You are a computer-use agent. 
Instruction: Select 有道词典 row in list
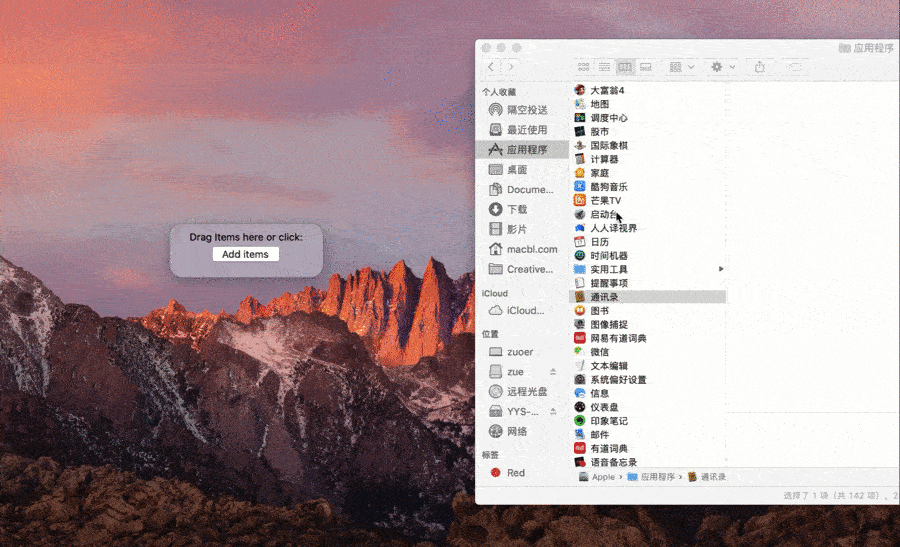coord(649,448)
